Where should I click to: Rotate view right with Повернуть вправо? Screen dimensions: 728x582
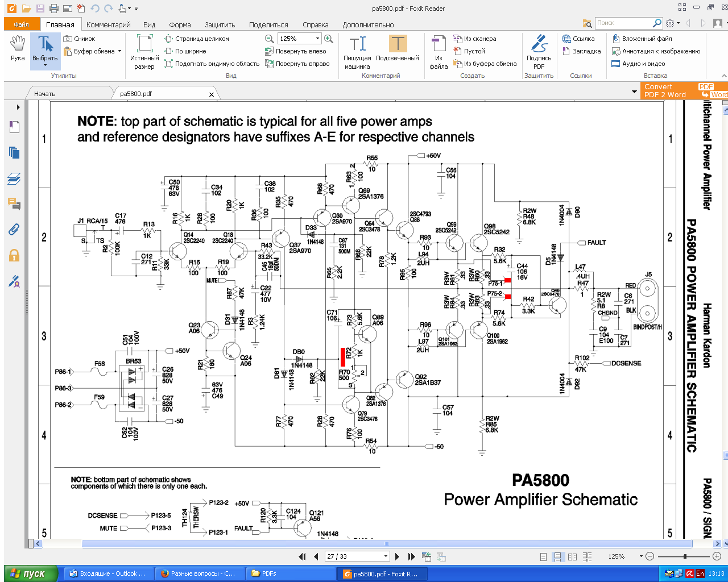(297, 64)
